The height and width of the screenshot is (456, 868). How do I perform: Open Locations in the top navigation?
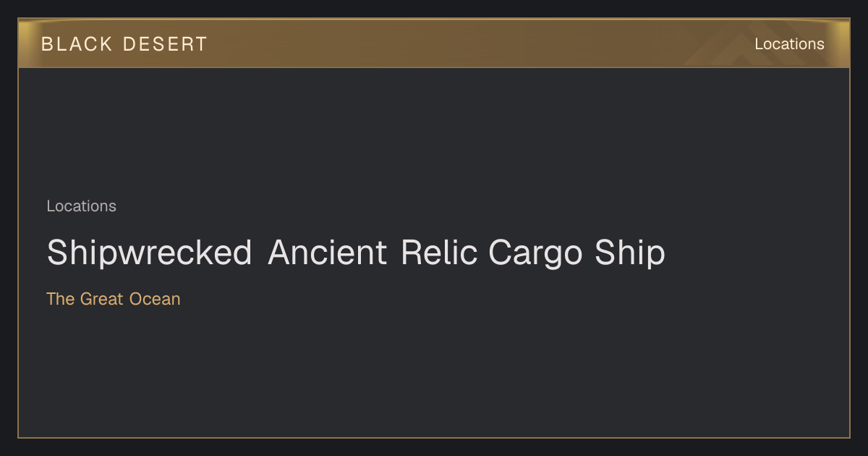789,44
